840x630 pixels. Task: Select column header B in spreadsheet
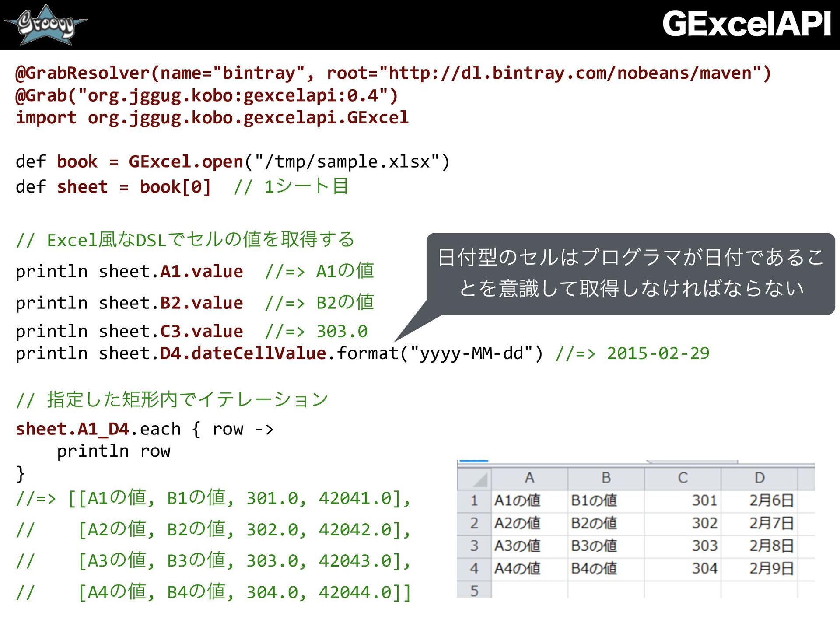[606, 479]
